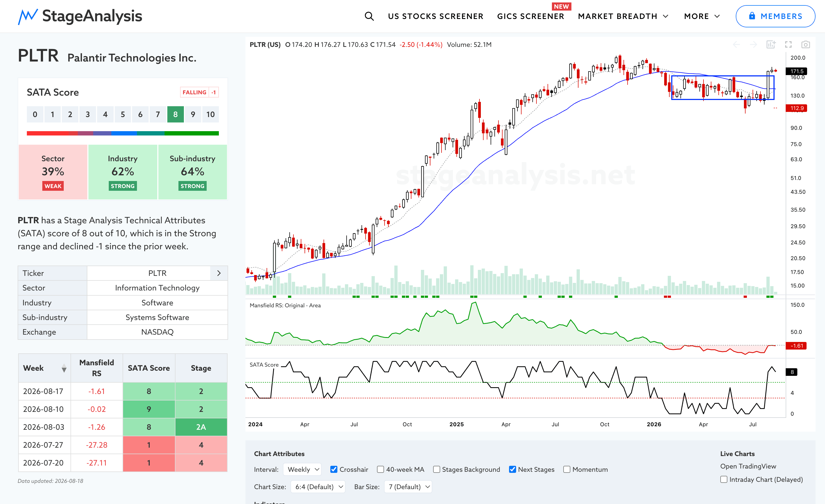Open the chart indicators icon
The height and width of the screenshot is (504, 825).
[771, 44]
